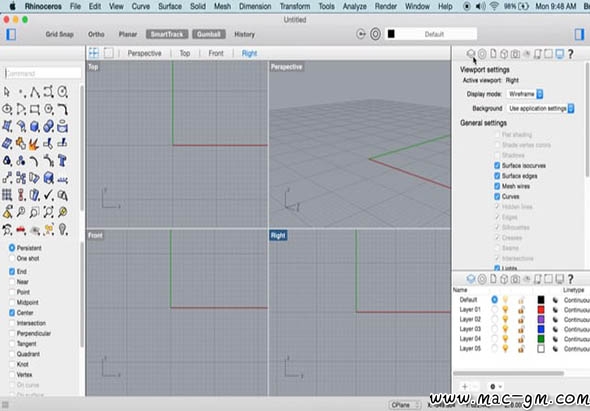Click the Command input field
Screen dimensions: 590x411
(43, 73)
